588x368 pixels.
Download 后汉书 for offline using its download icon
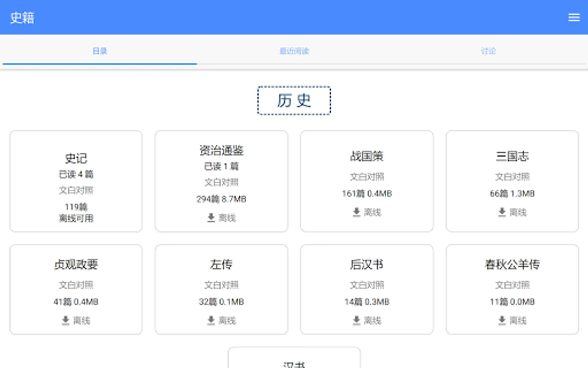[356, 320]
